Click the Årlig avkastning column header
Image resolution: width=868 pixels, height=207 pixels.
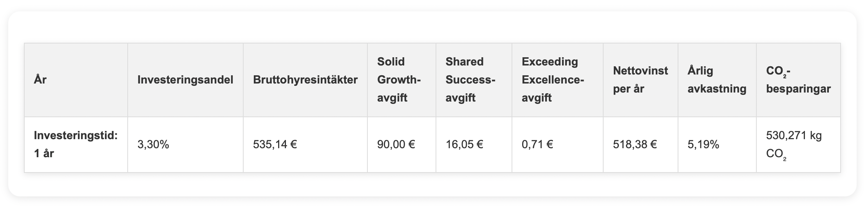point(717,80)
